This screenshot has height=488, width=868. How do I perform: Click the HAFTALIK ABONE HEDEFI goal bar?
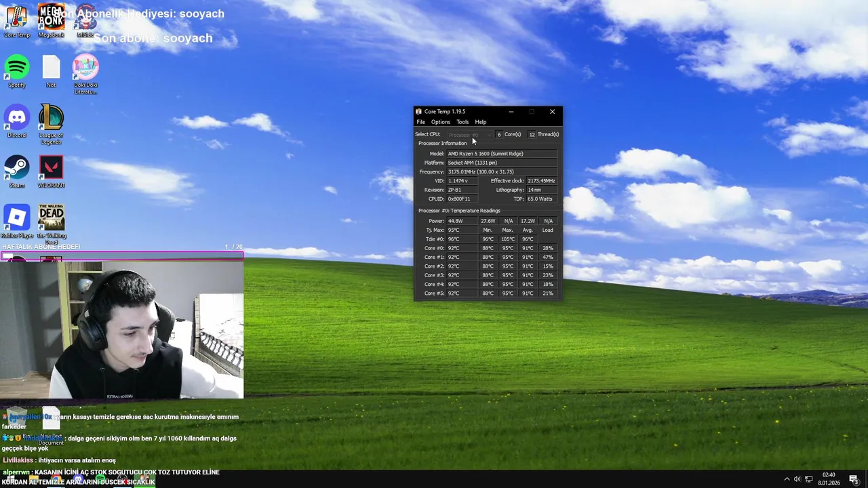coord(122,256)
